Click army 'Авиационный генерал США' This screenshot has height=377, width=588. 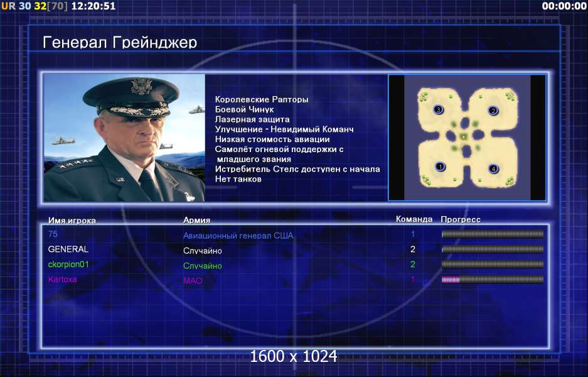coord(238,236)
